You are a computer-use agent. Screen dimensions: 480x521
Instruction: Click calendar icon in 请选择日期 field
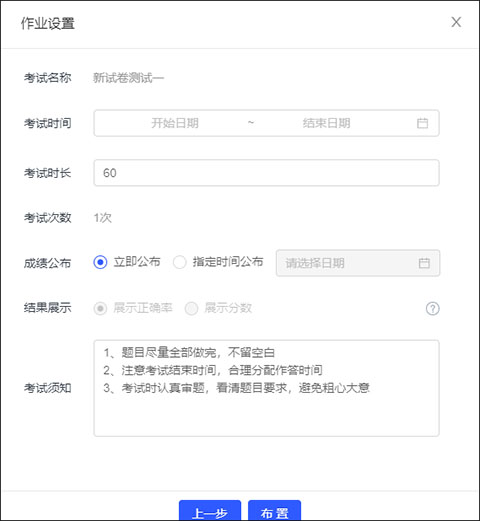pyautogui.click(x=424, y=263)
